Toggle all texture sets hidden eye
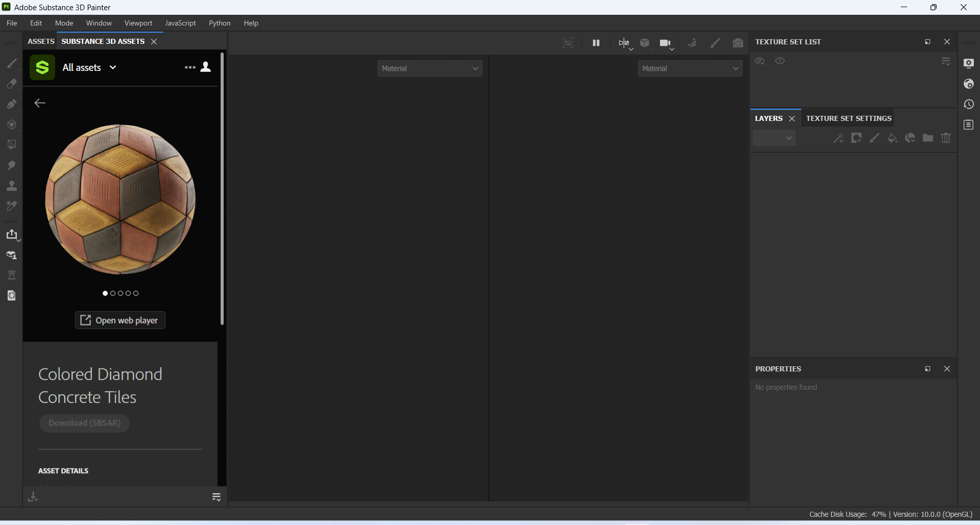This screenshot has width=980, height=525. pos(760,61)
